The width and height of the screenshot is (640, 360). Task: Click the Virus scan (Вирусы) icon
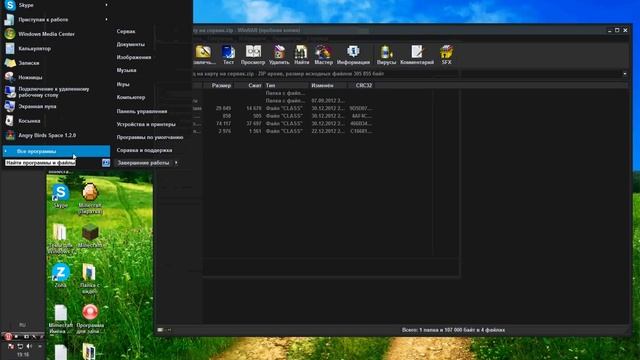(x=386, y=55)
